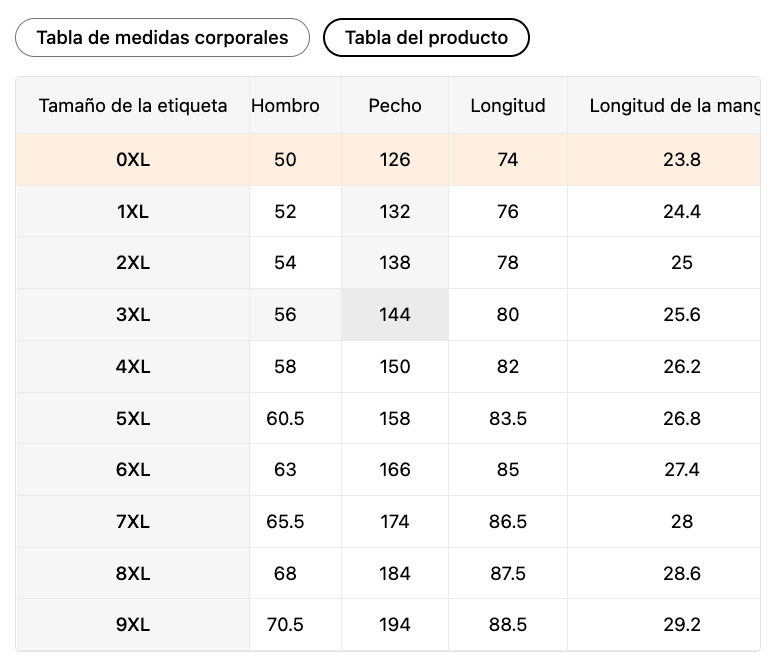Image resolution: width=776 pixels, height=668 pixels.
Task: Switch to Tabla de medidas corporales tab
Action: [162, 38]
